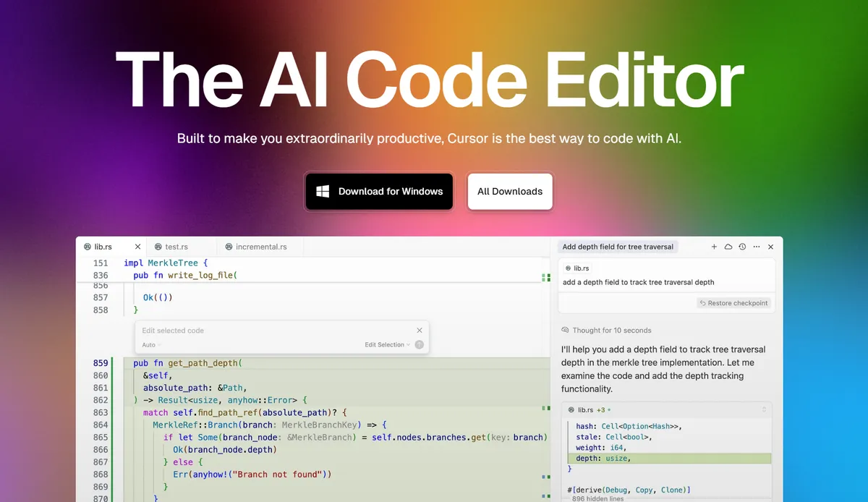Screen dimensions: 868x502
Task: Expand the Edit Selection dropdown
Action: (387, 345)
